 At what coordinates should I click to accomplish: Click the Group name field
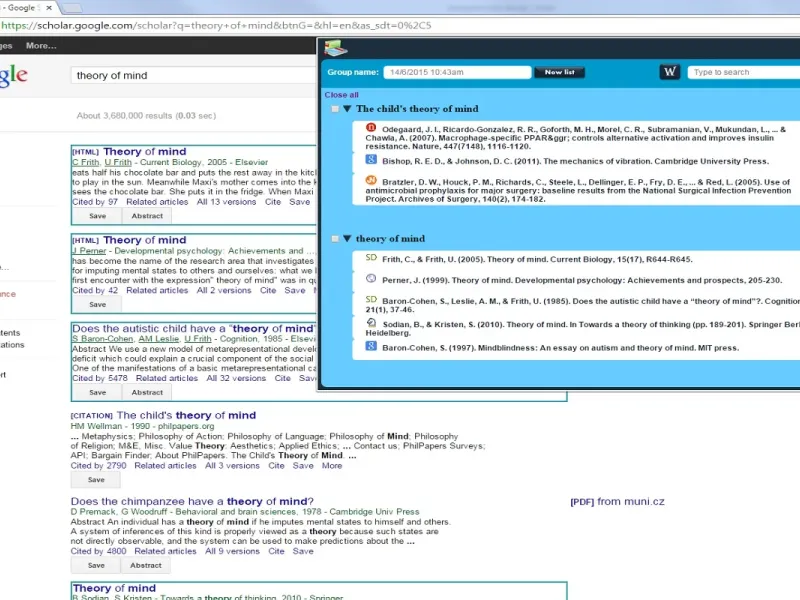(457, 72)
